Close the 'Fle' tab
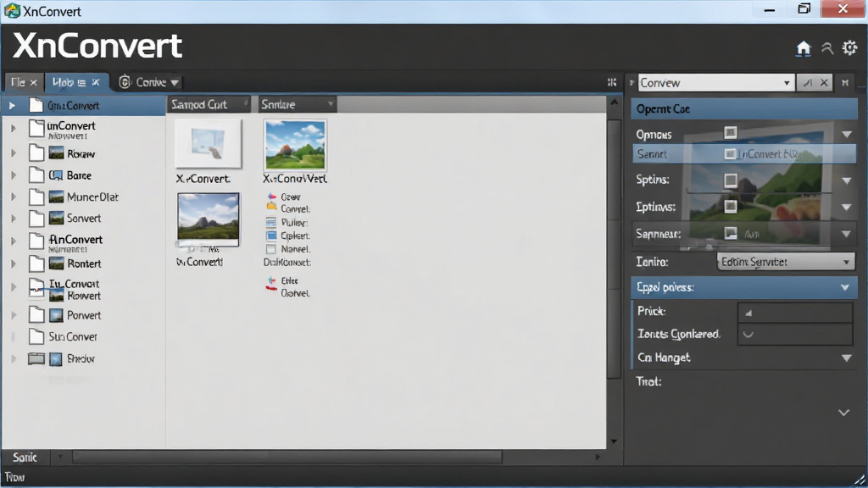The height and width of the screenshot is (488, 868). [33, 82]
